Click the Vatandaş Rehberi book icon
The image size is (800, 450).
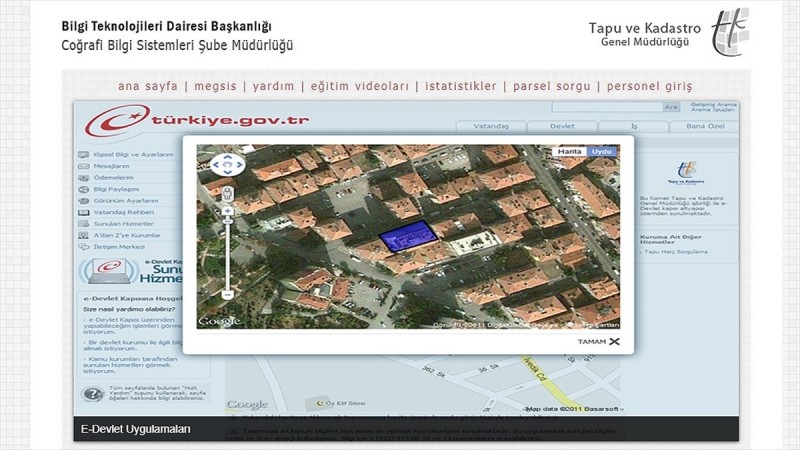[x=83, y=213]
